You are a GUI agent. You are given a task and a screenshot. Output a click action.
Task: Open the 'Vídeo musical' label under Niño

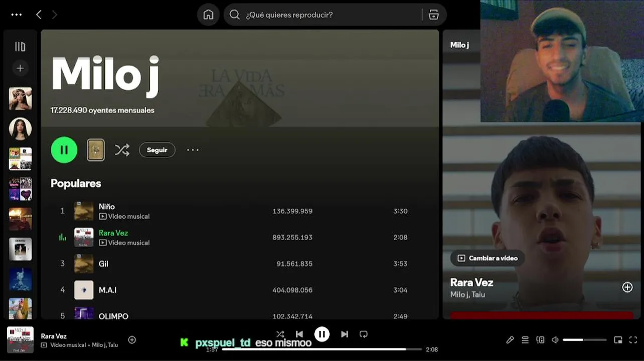tap(124, 217)
